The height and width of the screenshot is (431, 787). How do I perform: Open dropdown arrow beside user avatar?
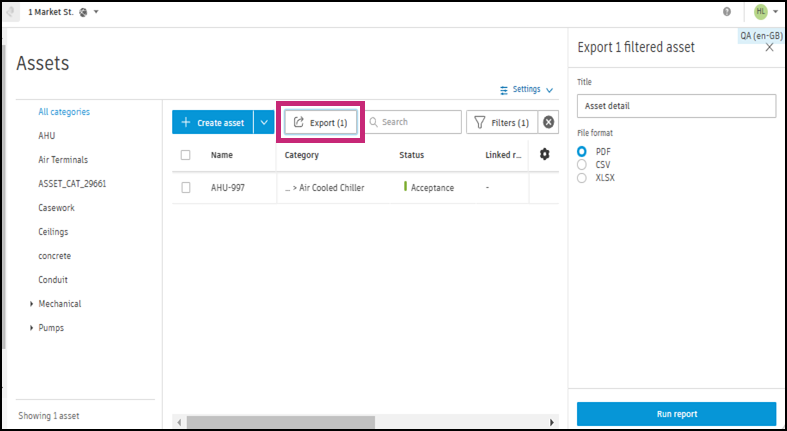coord(775,12)
